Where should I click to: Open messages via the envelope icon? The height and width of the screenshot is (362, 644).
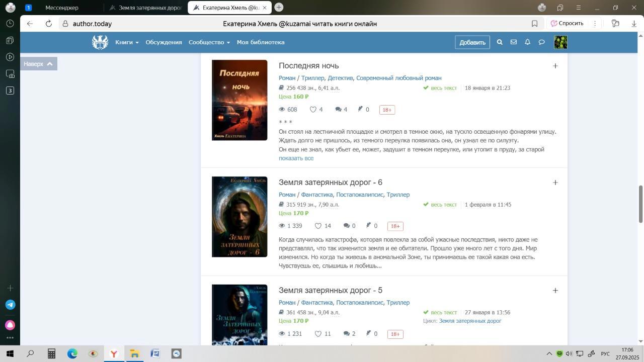(x=514, y=42)
